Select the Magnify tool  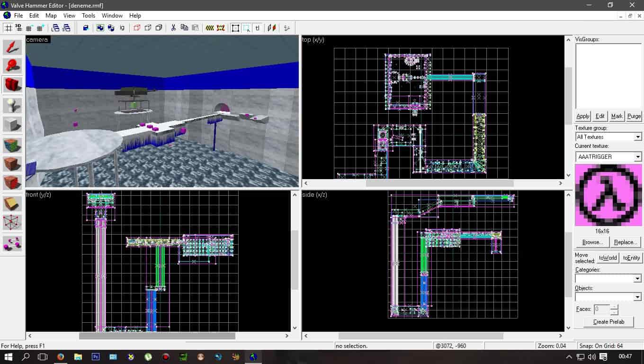pos(12,66)
